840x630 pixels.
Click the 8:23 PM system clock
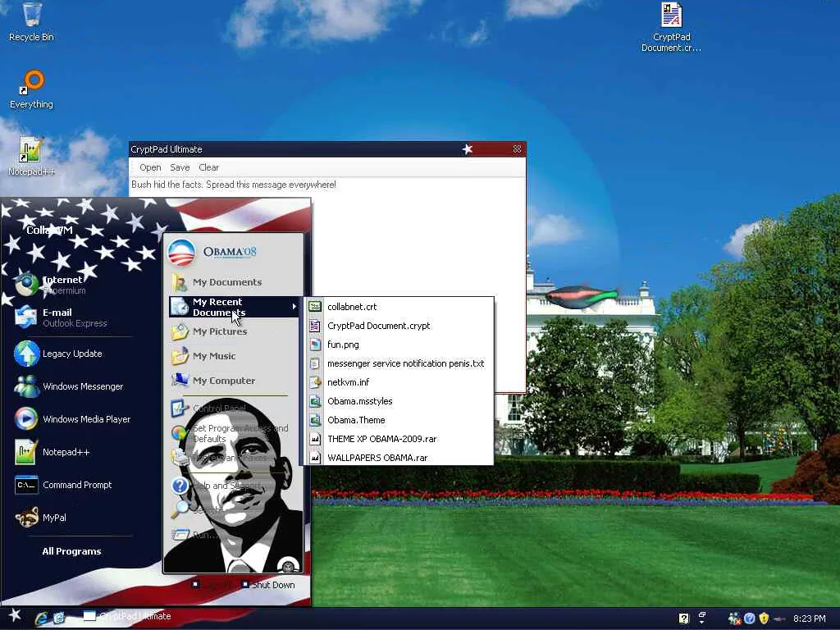(810, 619)
